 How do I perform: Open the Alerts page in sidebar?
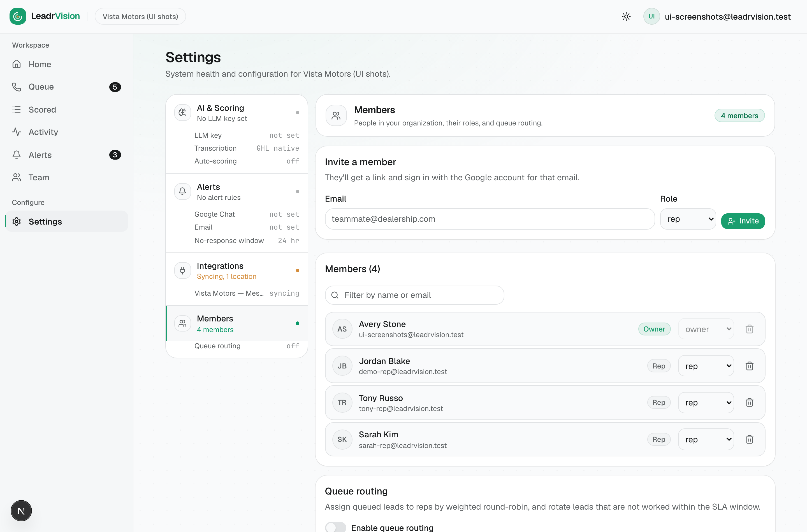[x=66, y=155]
